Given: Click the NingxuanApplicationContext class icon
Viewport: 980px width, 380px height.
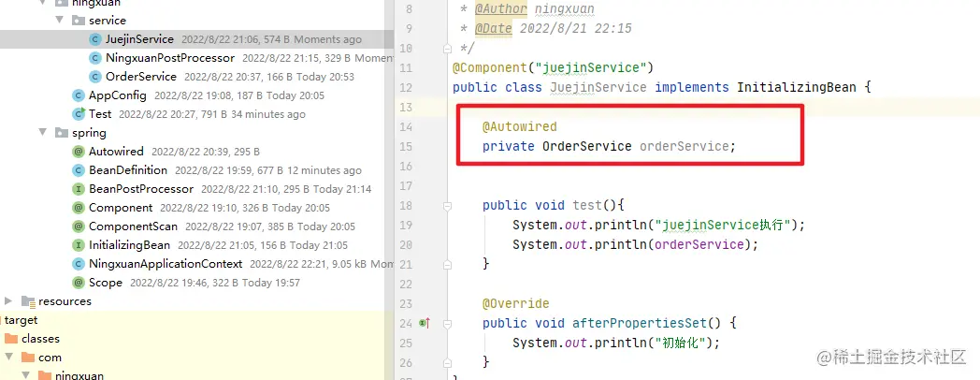Looking at the screenshot, I should tap(79, 264).
